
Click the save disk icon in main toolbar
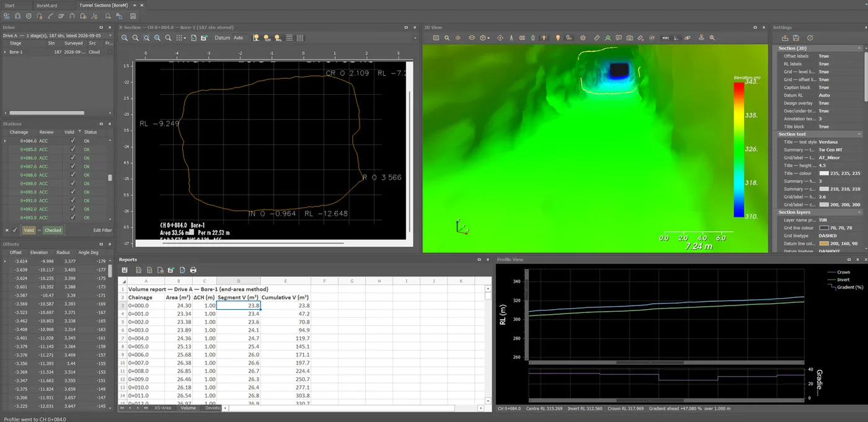pyautogui.click(x=133, y=15)
